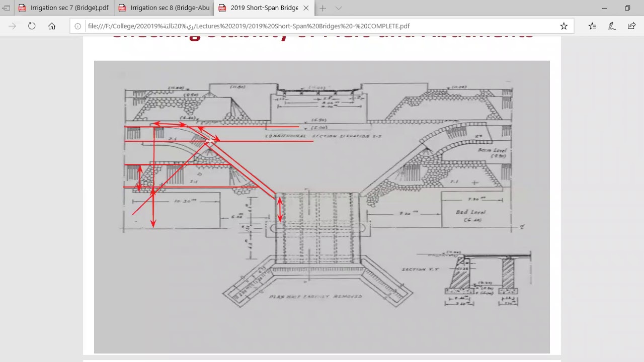
Task: Open a new browser tab
Action: [323, 8]
